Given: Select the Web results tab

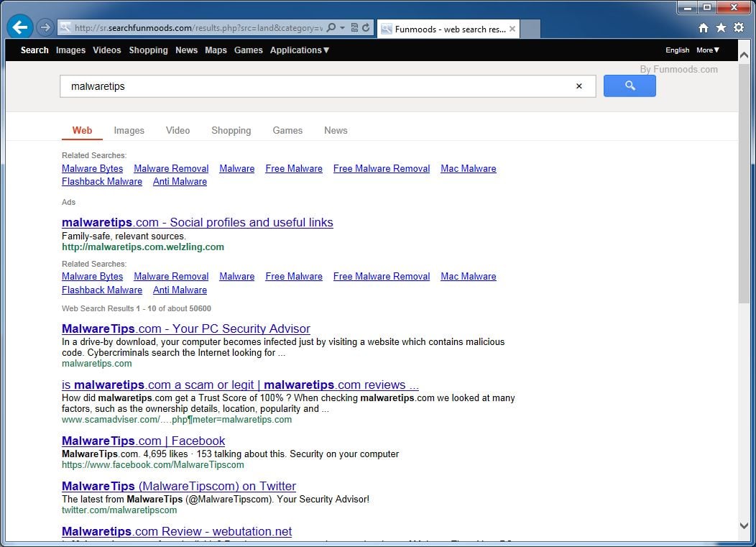Looking at the screenshot, I should (82, 130).
